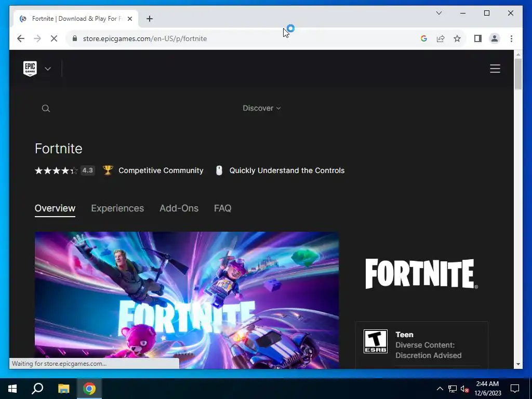
Task: Click the Teen rating heading
Action: [404, 335]
